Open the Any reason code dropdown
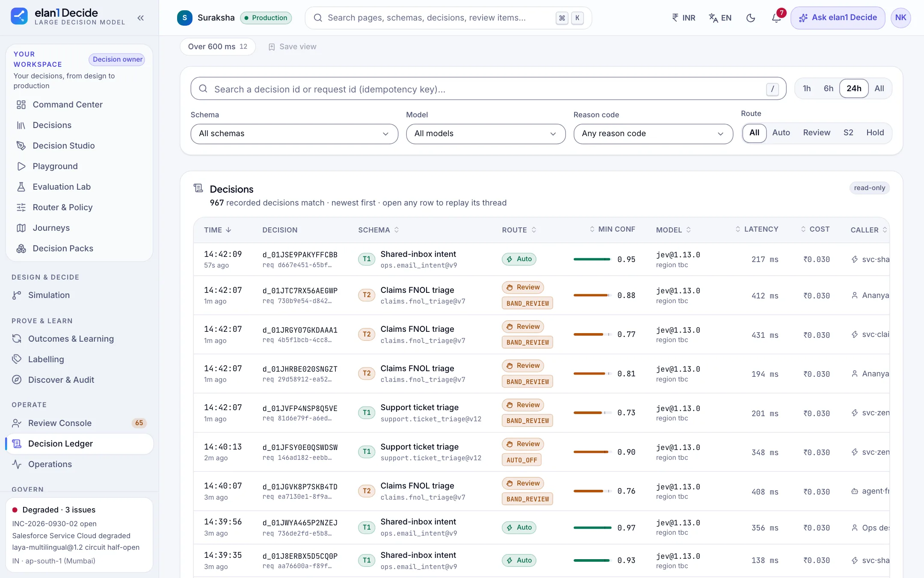The image size is (924, 578). [653, 134]
